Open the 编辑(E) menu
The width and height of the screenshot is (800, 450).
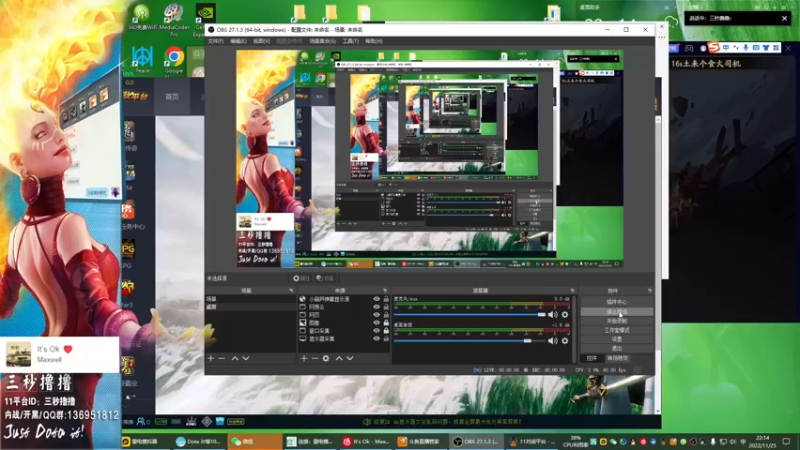tap(238, 41)
